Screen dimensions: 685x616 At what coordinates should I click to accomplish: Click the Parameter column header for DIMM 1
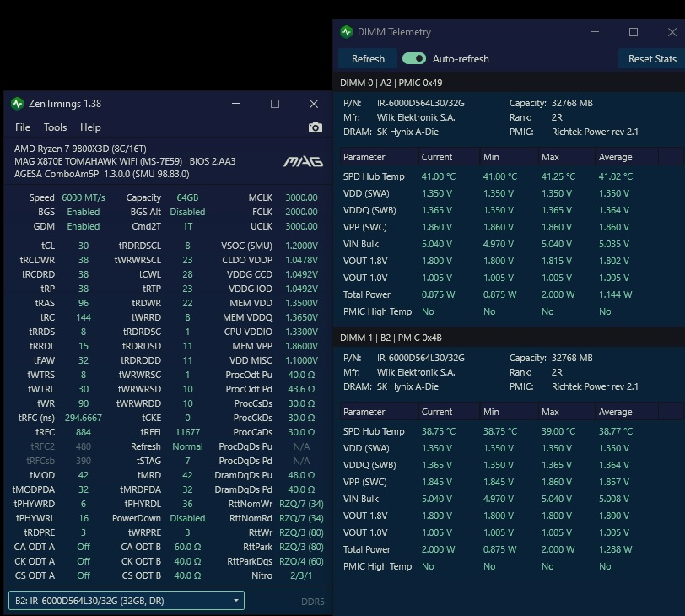tap(379, 412)
